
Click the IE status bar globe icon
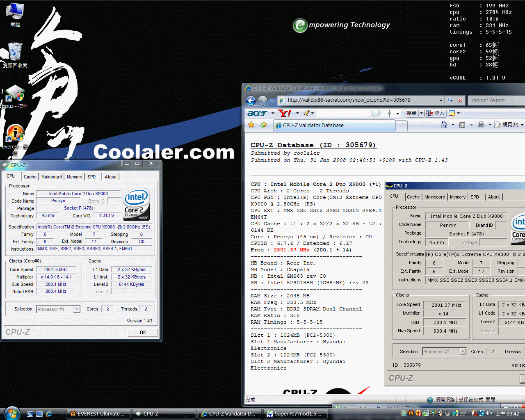430,399
